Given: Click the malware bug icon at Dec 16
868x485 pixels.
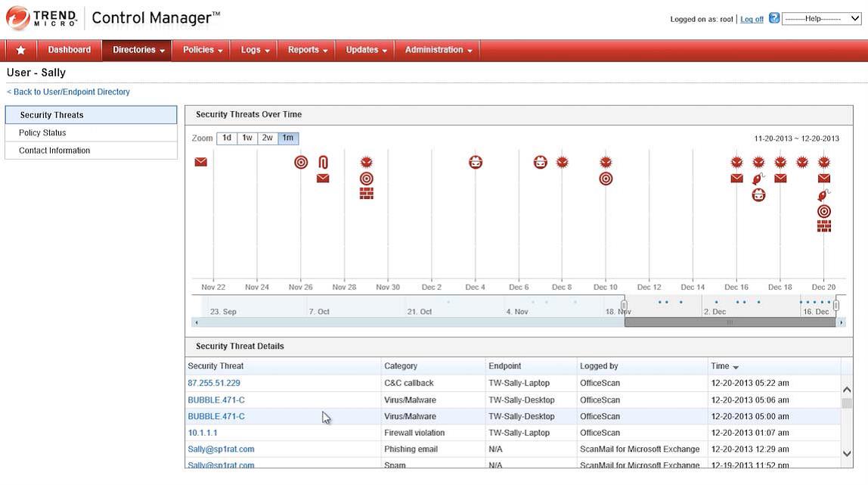Looking at the screenshot, I should 736,162.
